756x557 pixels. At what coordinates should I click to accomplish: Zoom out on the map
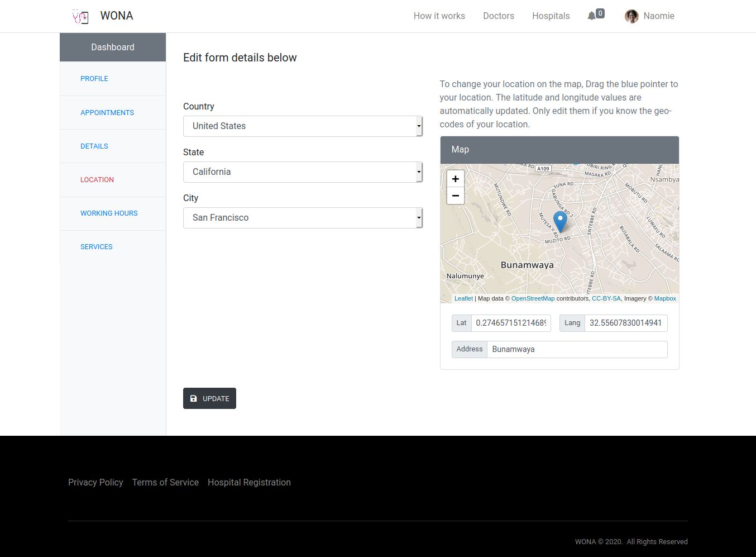pos(456,196)
